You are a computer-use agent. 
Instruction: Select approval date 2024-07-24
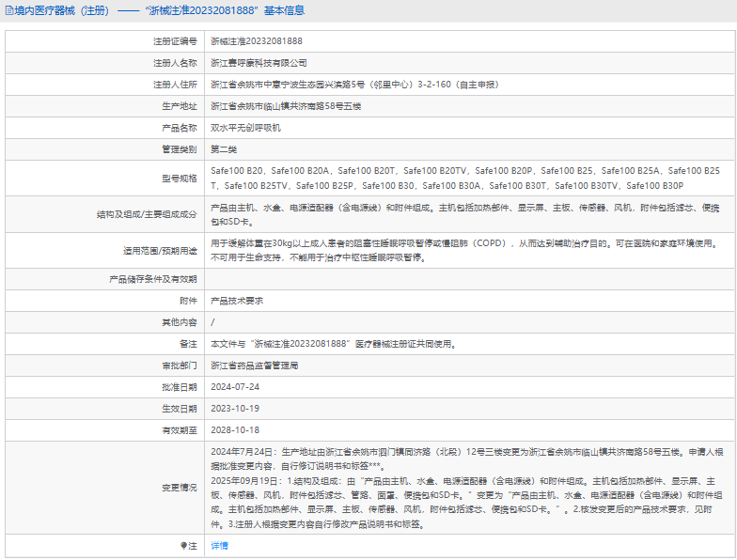[235, 387]
